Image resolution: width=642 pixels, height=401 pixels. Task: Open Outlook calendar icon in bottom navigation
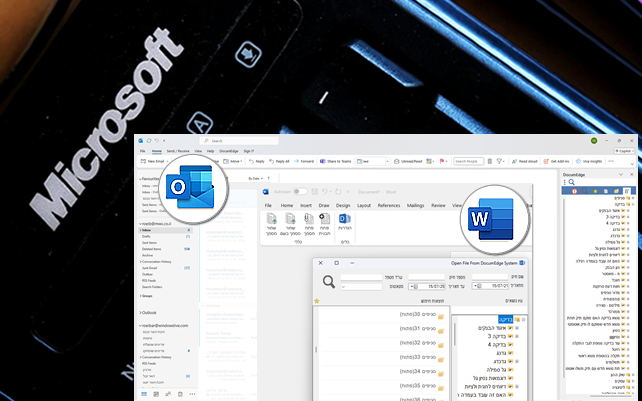[x=154, y=394]
